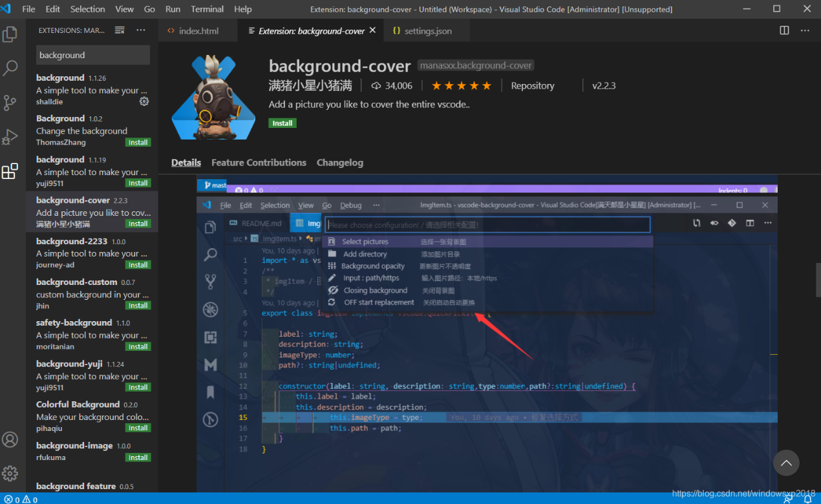The image size is (821, 504).
Task: Open the Go menu
Action: point(149,9)
